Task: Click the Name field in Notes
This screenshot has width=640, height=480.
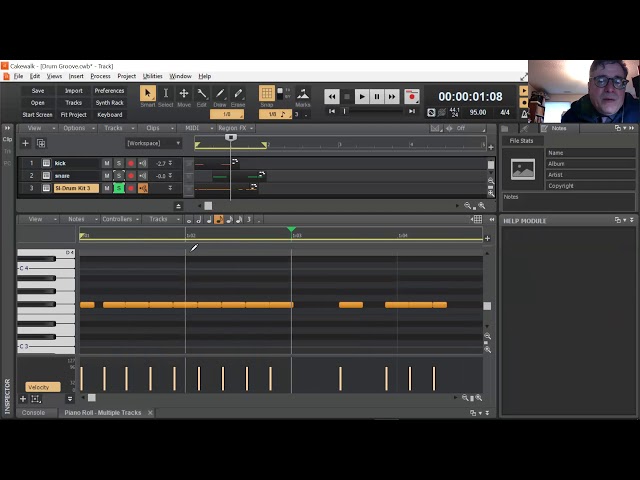Action: [x=591, y=153]
